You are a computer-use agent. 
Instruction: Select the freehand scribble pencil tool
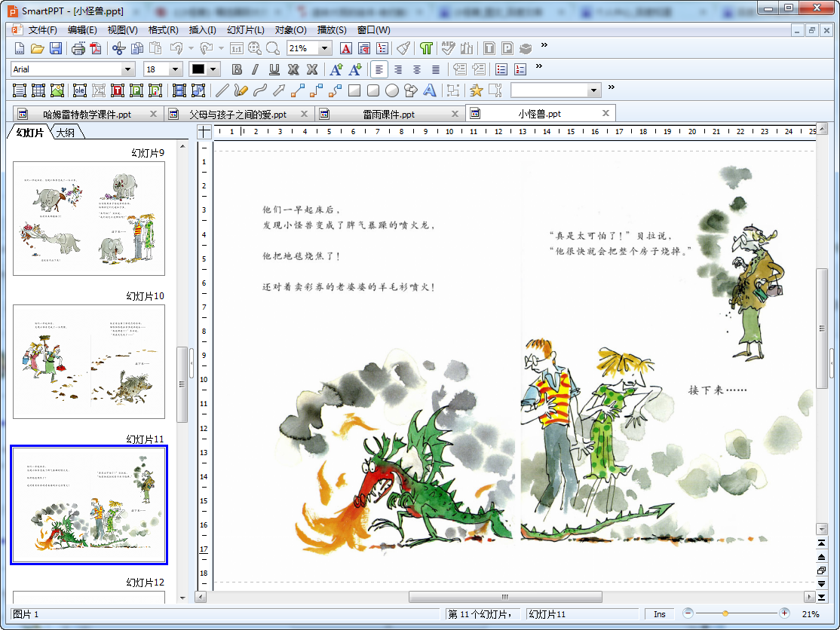pos(241,90)
